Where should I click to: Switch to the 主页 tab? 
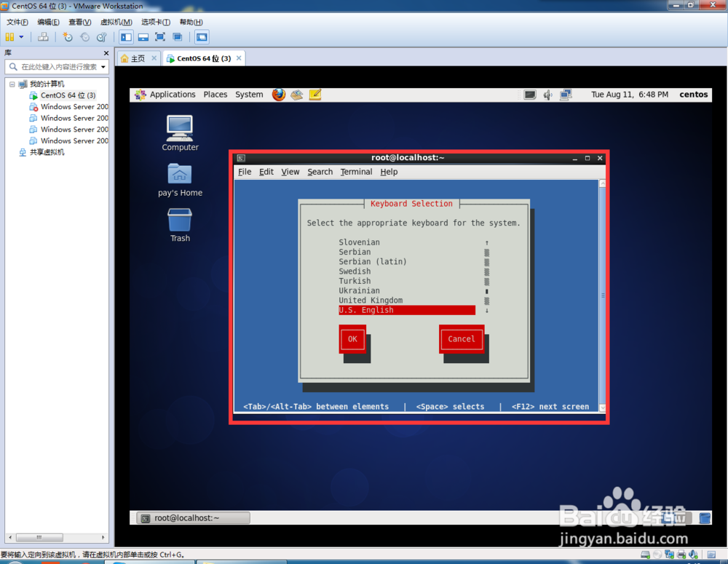click(x=138, y=57)
